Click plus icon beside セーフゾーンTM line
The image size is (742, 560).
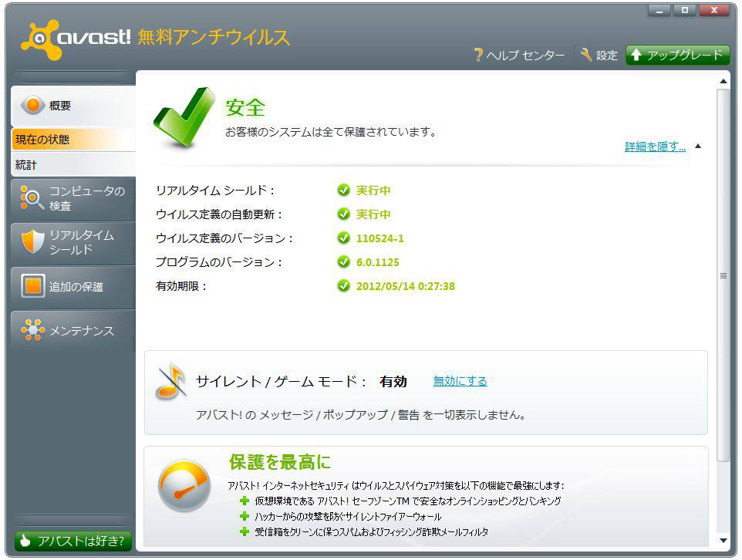(x=245, y=501)
